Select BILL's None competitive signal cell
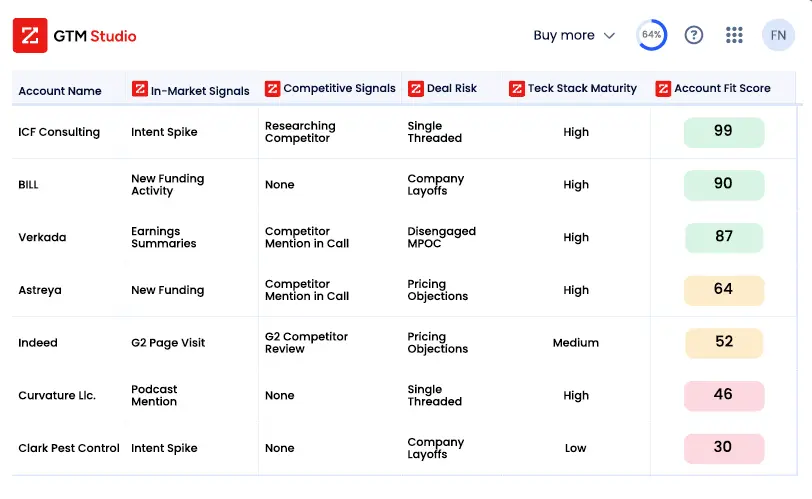This screenshot has width=812, height=499. tap(280, 185)
